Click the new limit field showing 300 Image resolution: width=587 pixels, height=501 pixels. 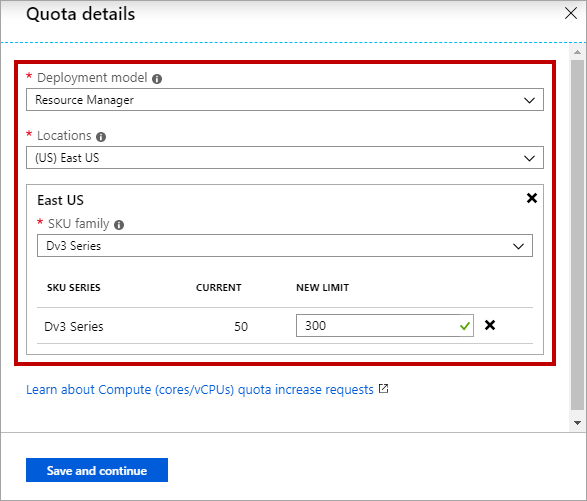(x=385, y=325)
